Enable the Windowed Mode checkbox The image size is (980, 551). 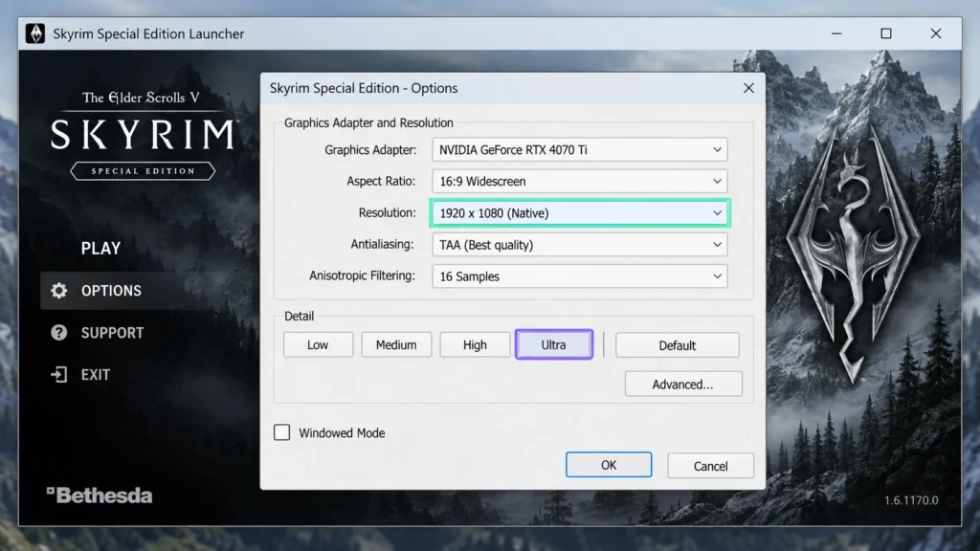[282, 432]
